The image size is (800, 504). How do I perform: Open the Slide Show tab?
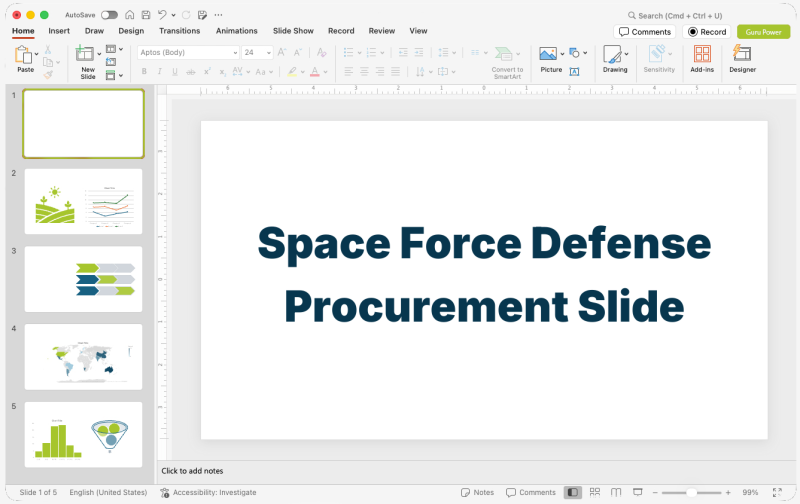pos(293,31)
